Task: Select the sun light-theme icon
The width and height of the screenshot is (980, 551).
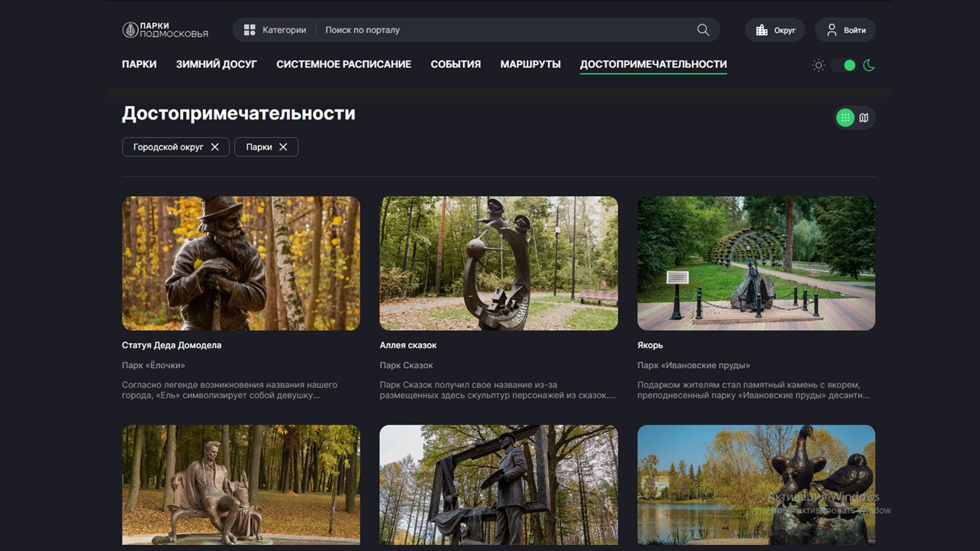Action: click(x=818, y=65)
